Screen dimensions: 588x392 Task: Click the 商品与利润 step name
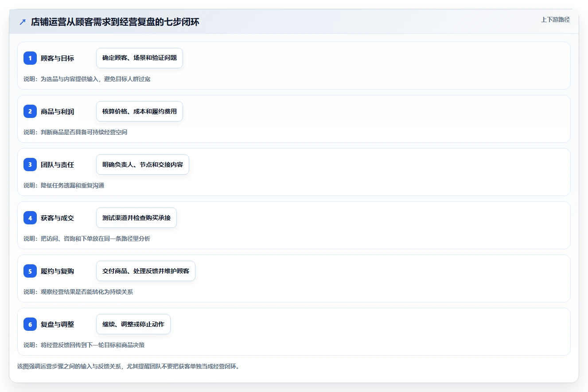(57, 111)
